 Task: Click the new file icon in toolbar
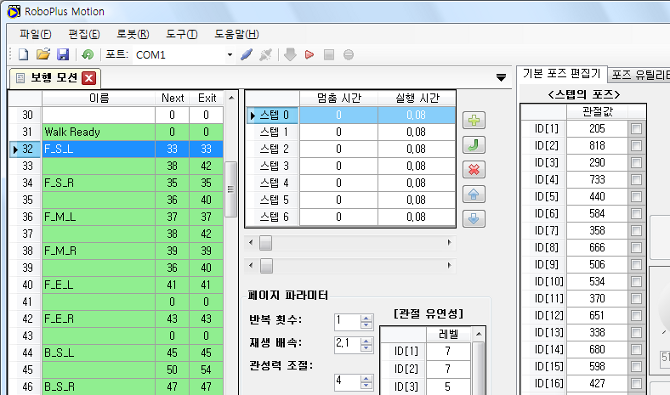[x=23, y=55]
